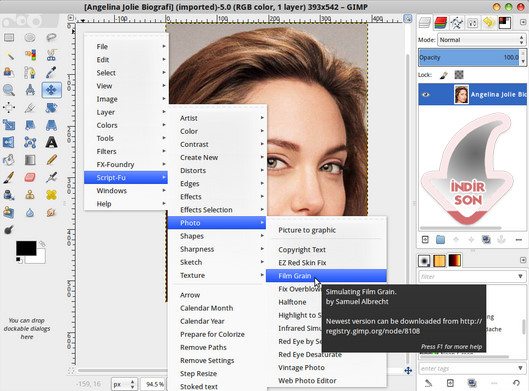Viewport: 529px width, 391px height.
Task: Select the Cage Transform tool
Action: point(30,142)
